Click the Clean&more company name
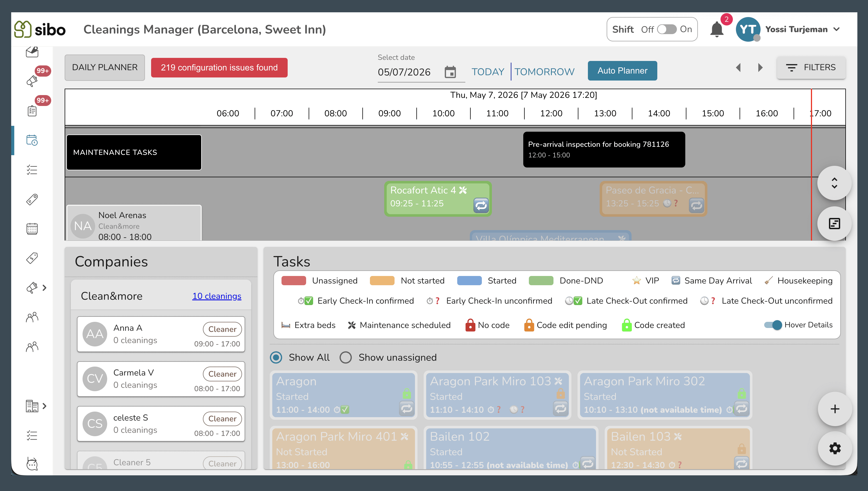This screenshot has width=868, height=491. 112,296
